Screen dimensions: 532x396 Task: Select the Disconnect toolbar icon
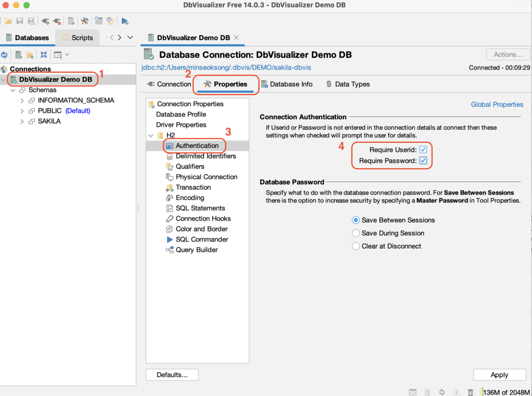pos(57,20)
